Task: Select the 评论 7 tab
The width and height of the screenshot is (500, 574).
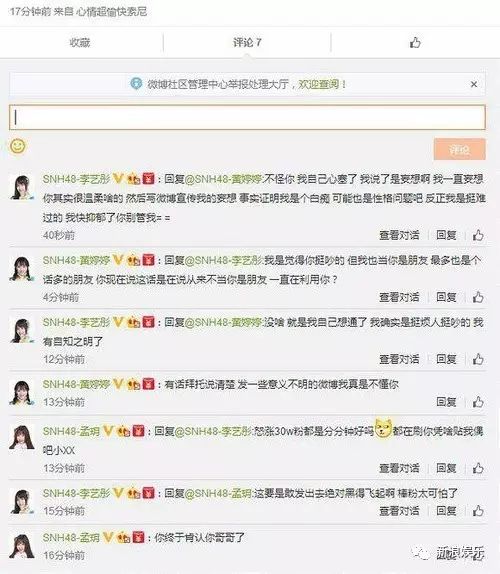Action: 247,42
